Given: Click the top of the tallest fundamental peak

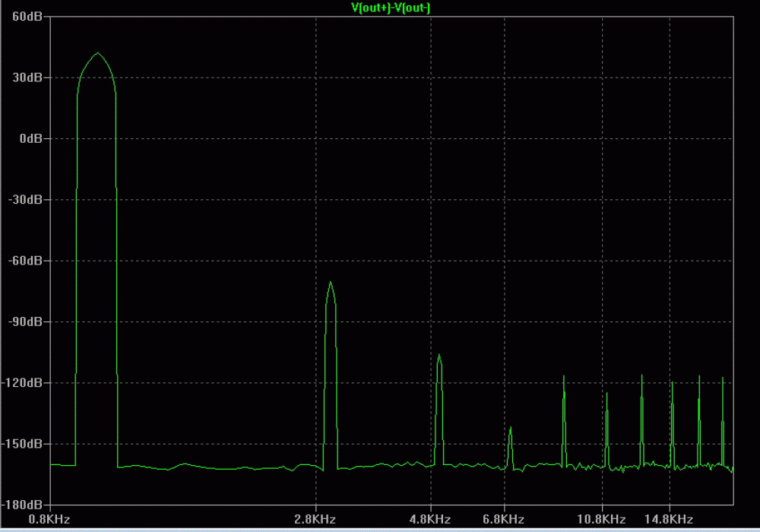Looking at the screenshot, I should (x=97, y=53).
